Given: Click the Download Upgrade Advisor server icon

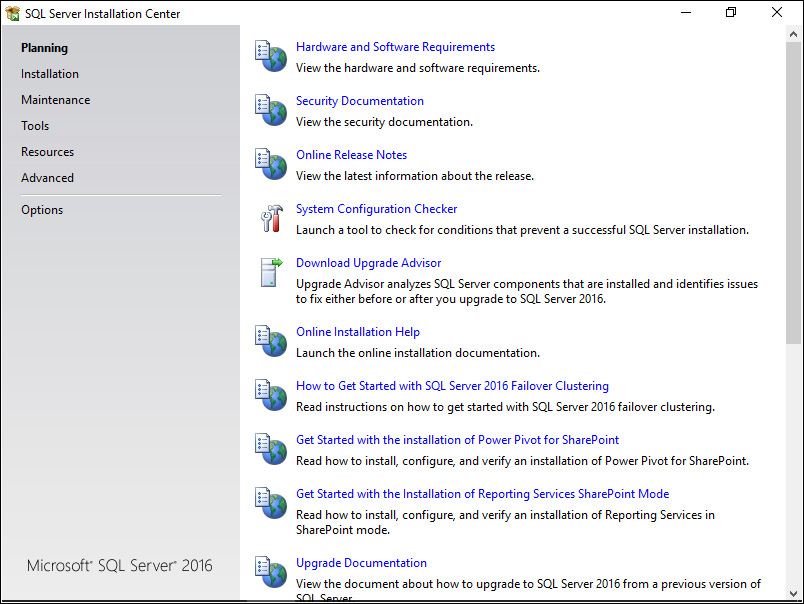Looking at the screenshot, I should [270, 273].
